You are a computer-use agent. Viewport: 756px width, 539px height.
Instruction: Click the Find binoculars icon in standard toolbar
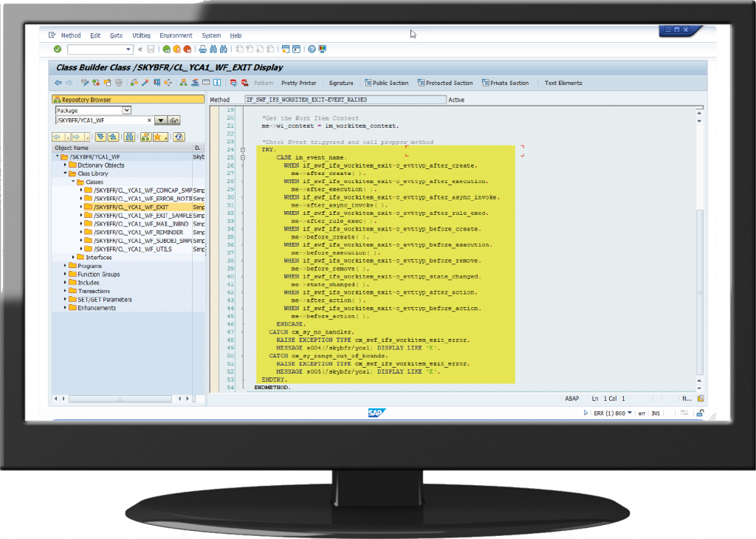click(x=213, y=49)
